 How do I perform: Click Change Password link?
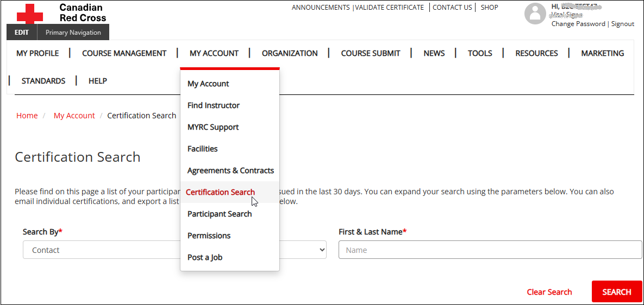[578, 24]
